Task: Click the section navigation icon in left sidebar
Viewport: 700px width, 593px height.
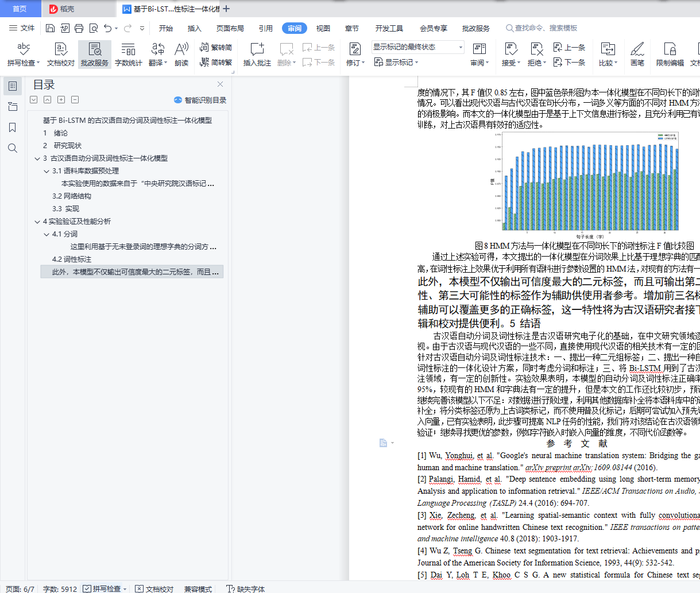Action: pyautogui.click(x=13, y=107)
